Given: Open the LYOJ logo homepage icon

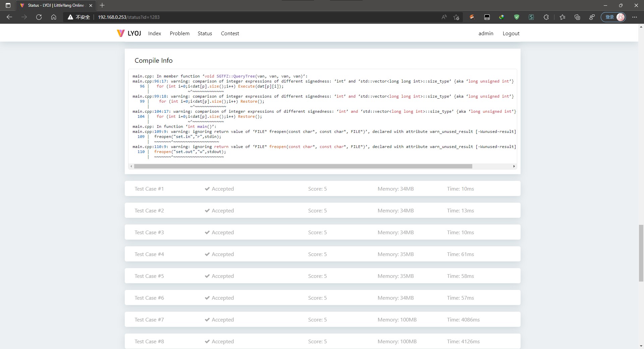Looking at the screenshot, I should 121,33.
